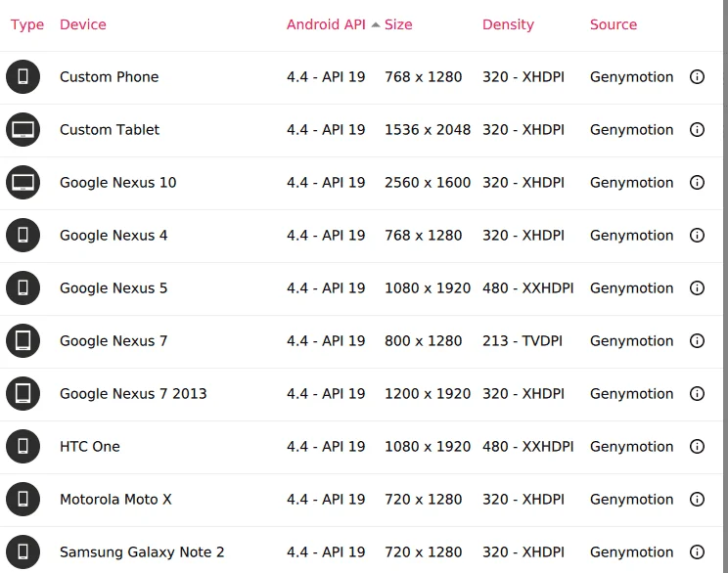
Task: Sort the list by Density column
Action: [x=509, y=24]
